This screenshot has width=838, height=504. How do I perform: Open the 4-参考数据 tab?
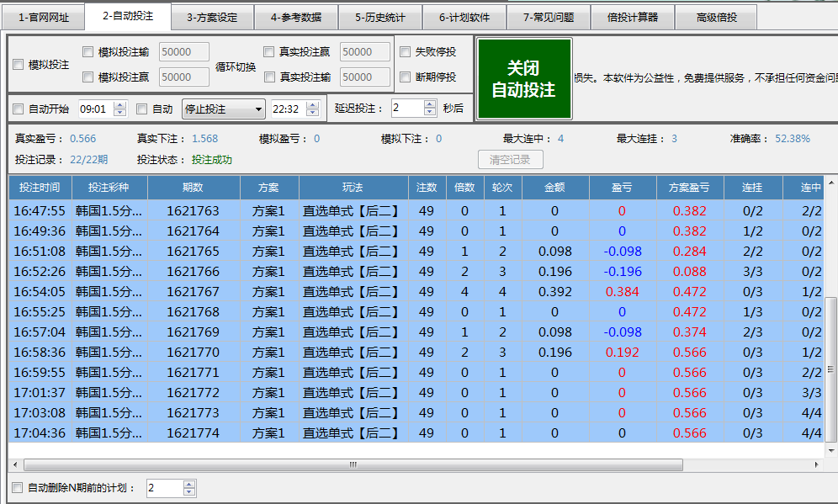point(295,16)
